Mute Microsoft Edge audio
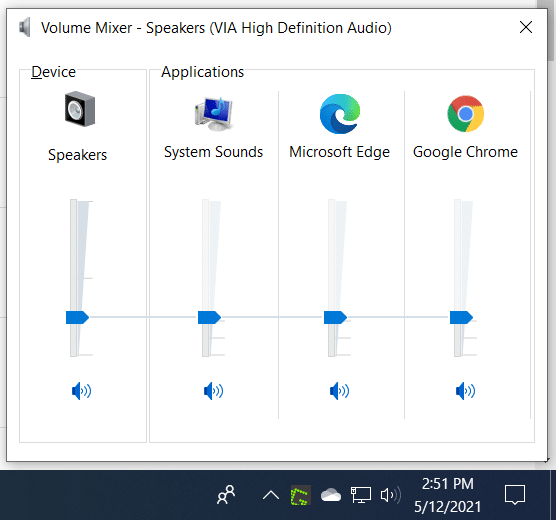 tap(339, 391)
